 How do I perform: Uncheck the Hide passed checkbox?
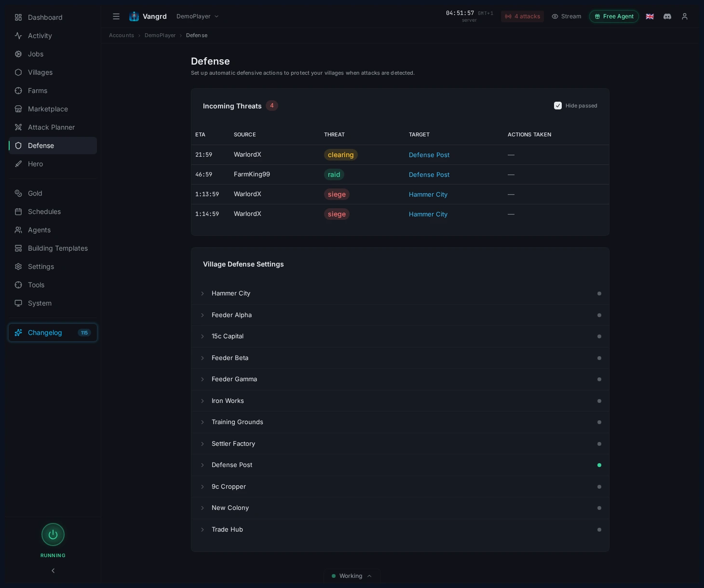[558, 106]
